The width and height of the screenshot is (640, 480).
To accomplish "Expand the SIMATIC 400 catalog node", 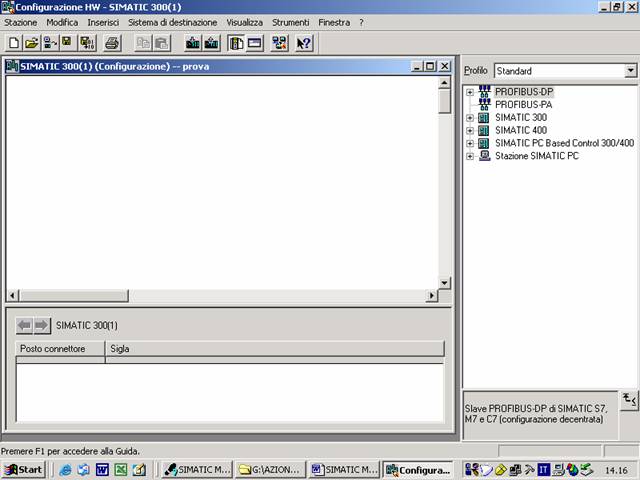I will [470, 131].
